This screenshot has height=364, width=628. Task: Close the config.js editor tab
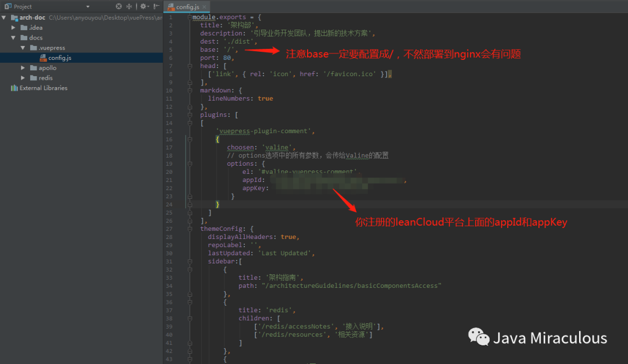[204, 7]
